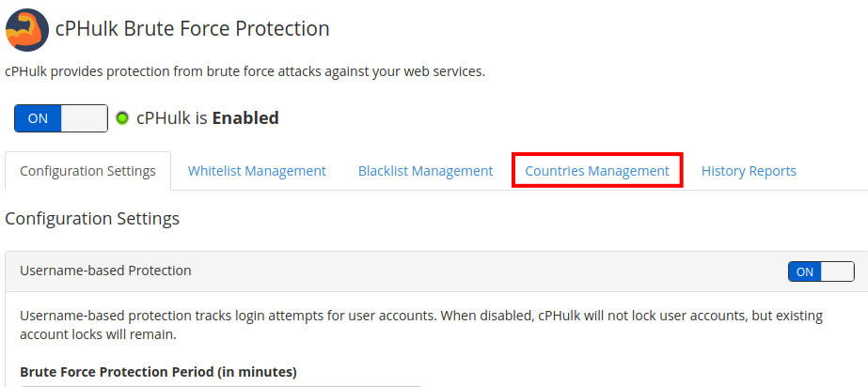Click the bold "Enabled" word in the status

(245, 118)
